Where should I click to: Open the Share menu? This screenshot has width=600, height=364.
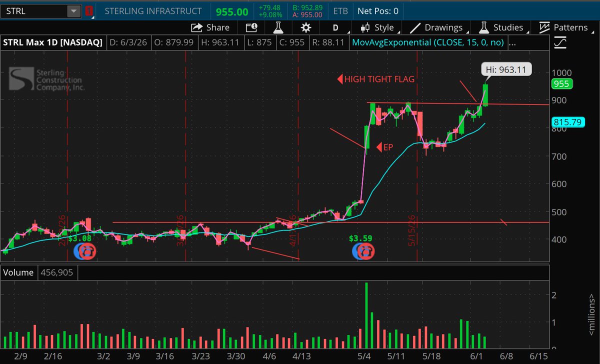[x=210, y=27]
